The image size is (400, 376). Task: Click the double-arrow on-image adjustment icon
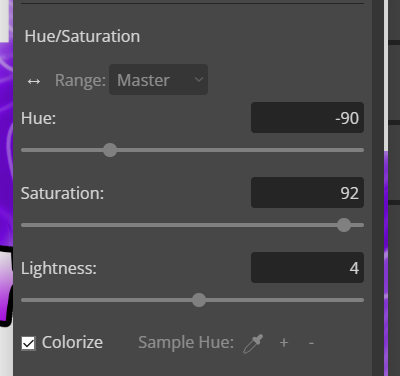34,81
